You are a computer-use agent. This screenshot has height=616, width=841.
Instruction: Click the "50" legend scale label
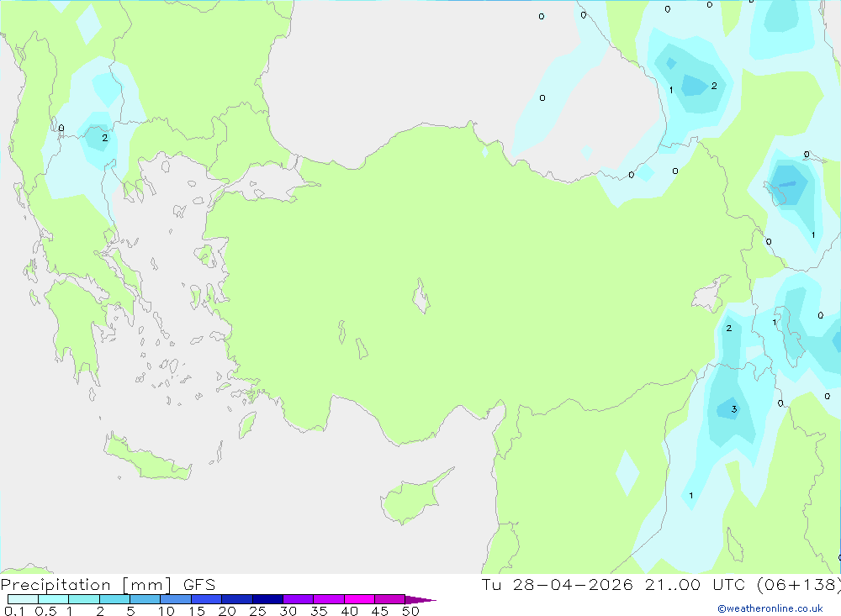[x=410, y=611]
